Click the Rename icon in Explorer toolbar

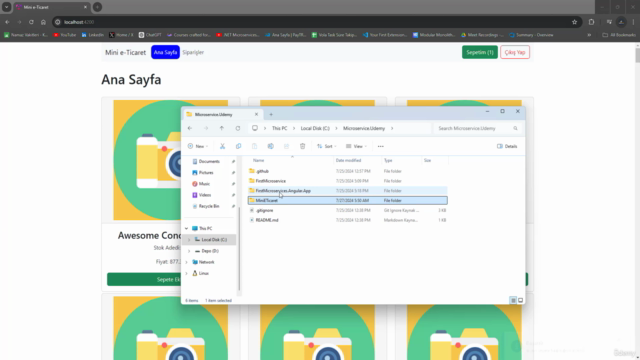pos(271,146)
